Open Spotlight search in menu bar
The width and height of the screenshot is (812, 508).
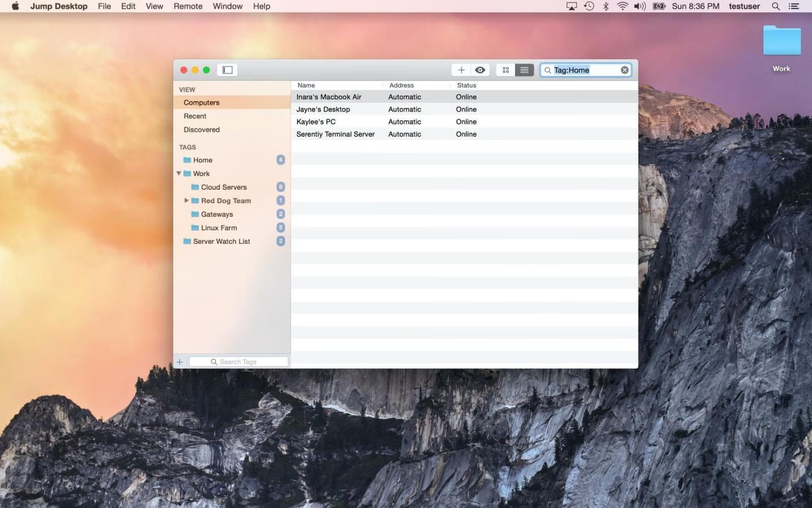pyautogui.click(x=776, y=6)
